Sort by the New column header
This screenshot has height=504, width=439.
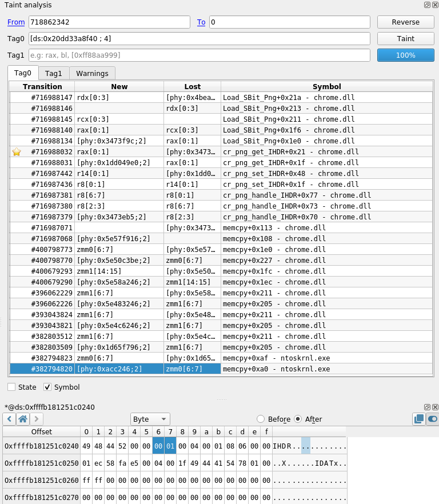pos(119,86)
